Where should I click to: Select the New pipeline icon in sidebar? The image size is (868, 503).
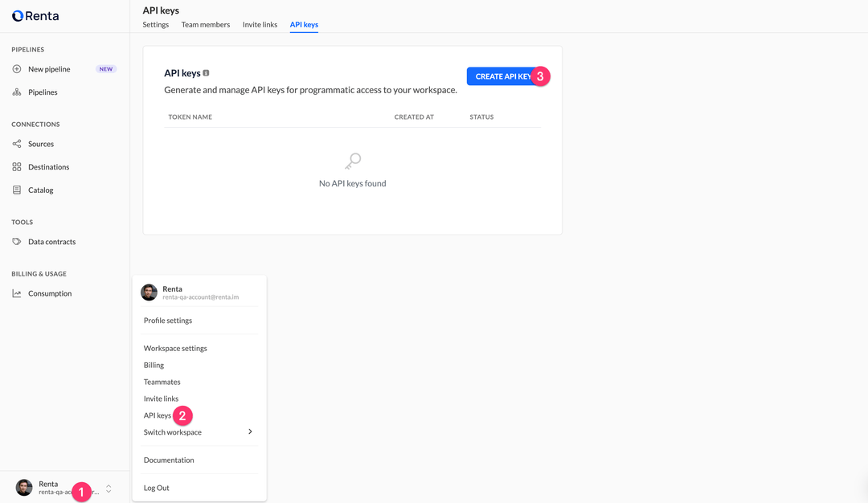tap(18, 69)
